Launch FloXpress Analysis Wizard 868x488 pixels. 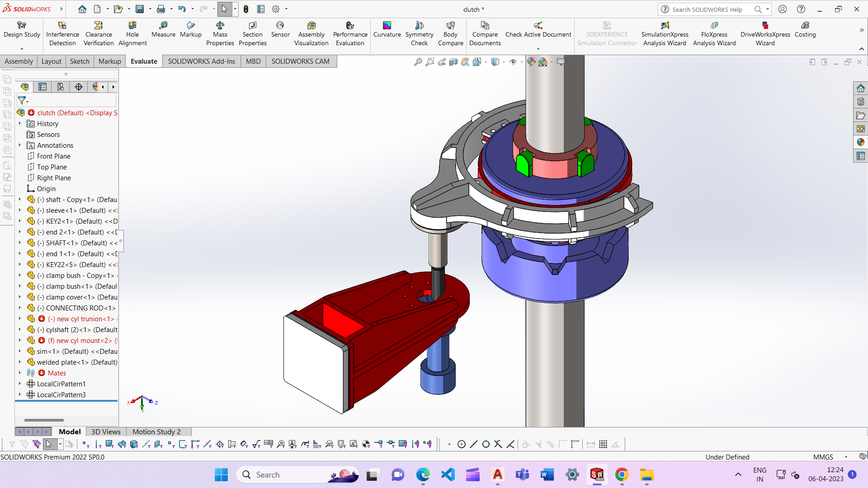(714, 34)
